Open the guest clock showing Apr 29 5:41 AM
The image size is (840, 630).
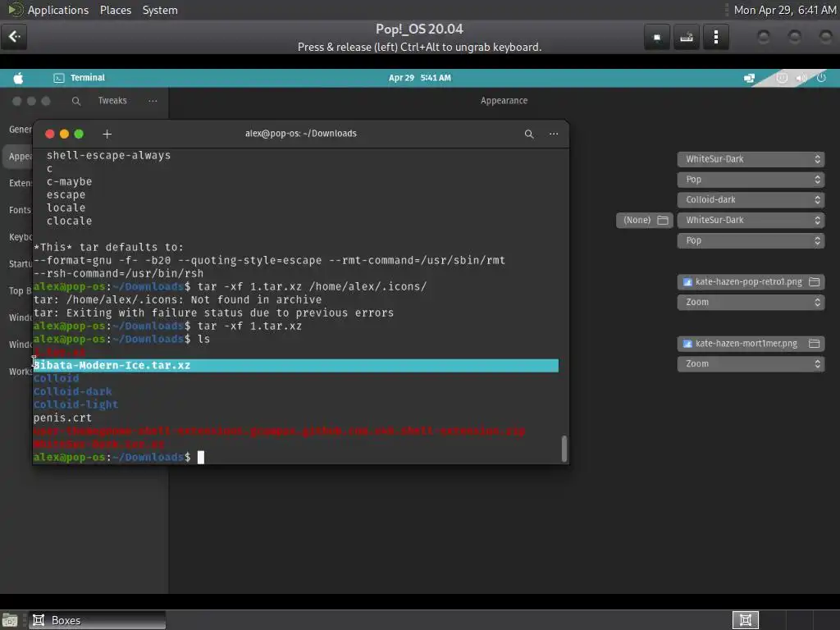[x=419, y=78]
